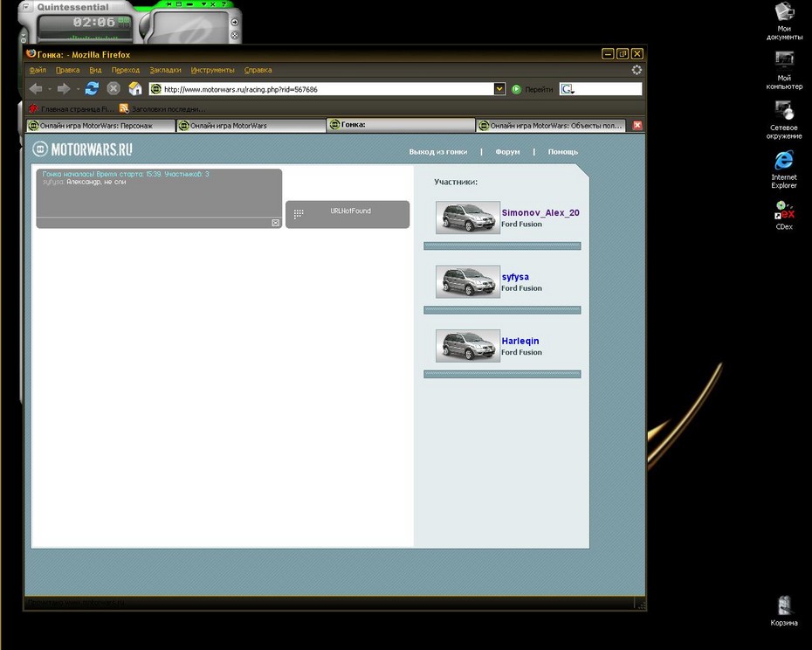The height and width of the screenshot is (650, 812).
Task: Click the pin icon on Quintessential player
Action: click(169, 3)
